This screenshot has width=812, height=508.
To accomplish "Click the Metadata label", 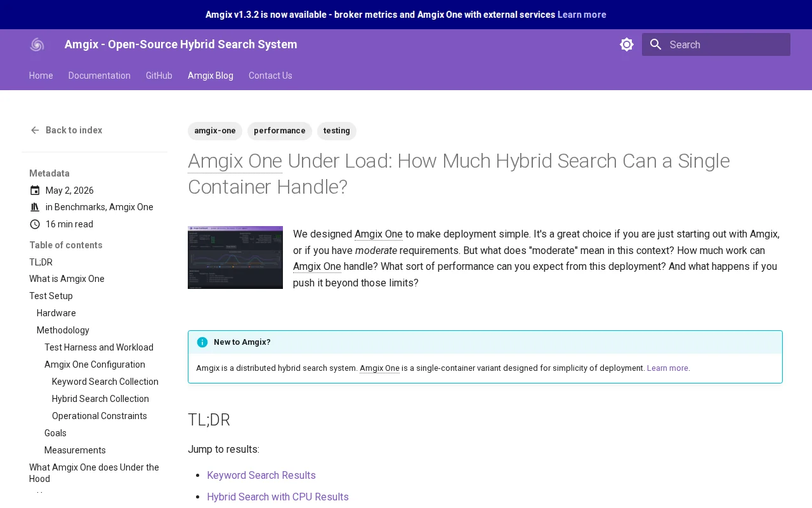I will click(49, 173).
